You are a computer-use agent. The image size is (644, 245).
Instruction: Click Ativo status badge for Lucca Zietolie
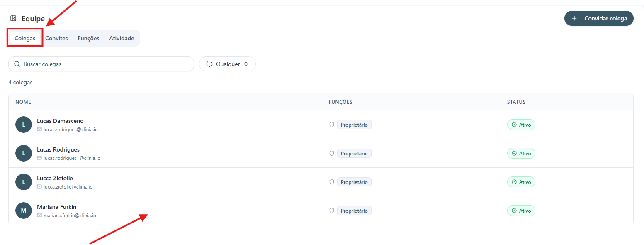521,182
